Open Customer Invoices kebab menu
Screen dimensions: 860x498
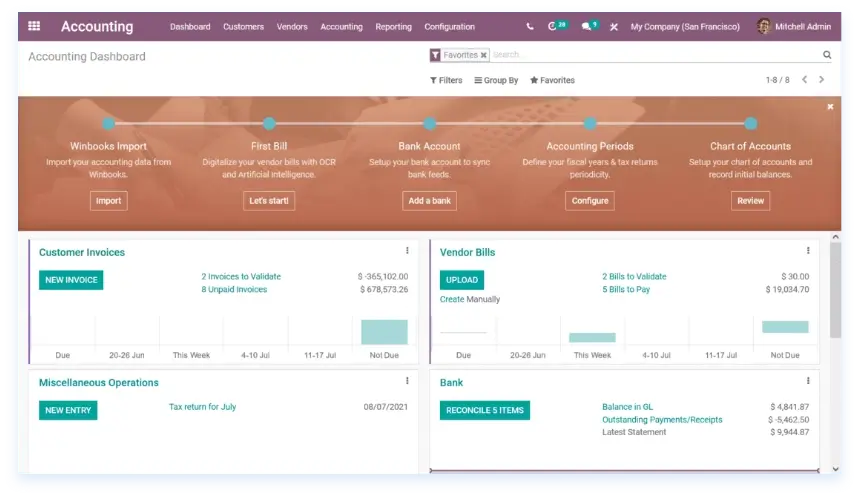click(x=407, y=251)
